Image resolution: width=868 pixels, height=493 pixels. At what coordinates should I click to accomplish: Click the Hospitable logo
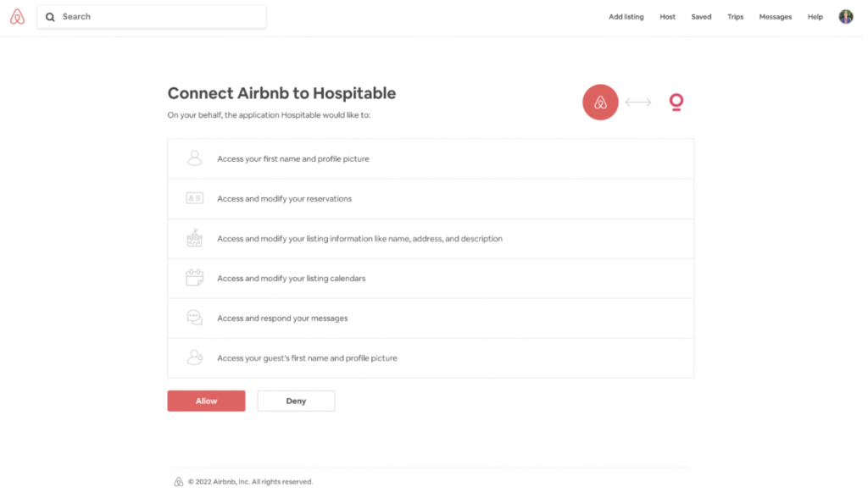(676, 102)
